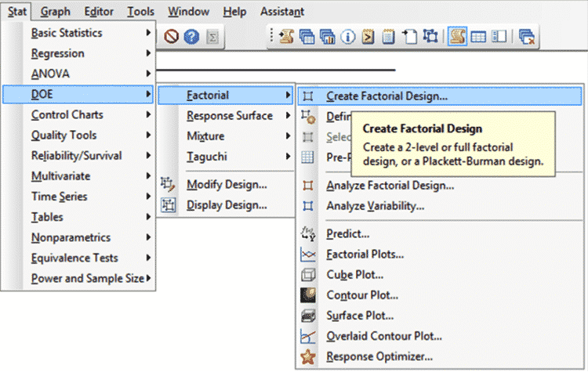
Task: Expand Control Charts submenu
Action: [78, 114]
